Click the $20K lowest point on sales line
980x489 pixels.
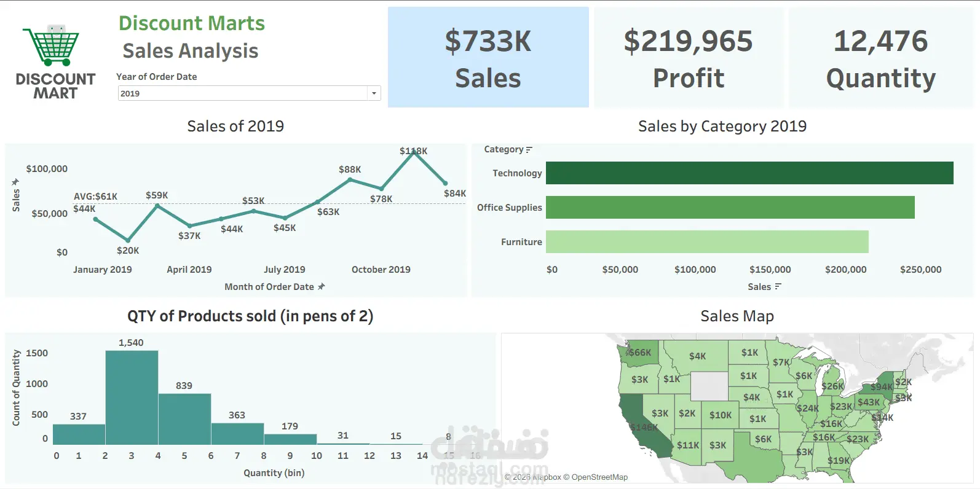128,240
